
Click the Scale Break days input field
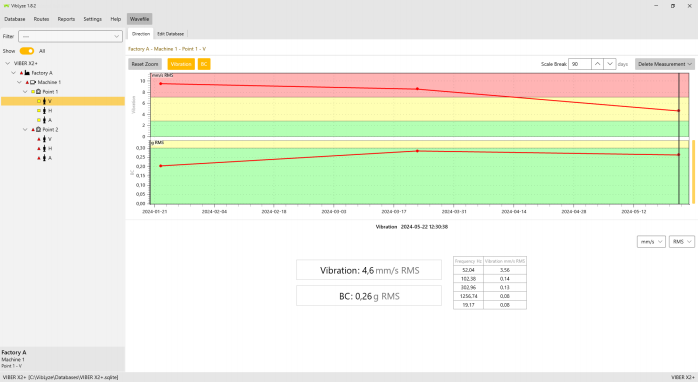coord(580,64)
